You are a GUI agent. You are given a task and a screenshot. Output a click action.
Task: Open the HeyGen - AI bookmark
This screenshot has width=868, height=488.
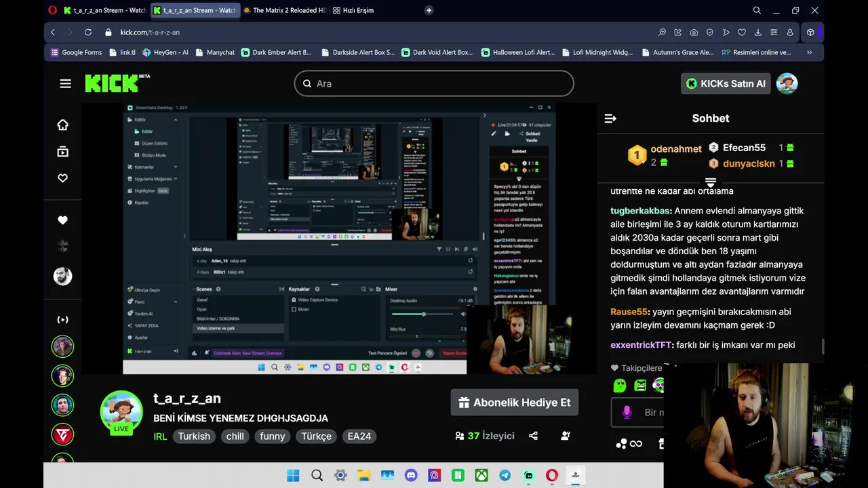(165, 52)
